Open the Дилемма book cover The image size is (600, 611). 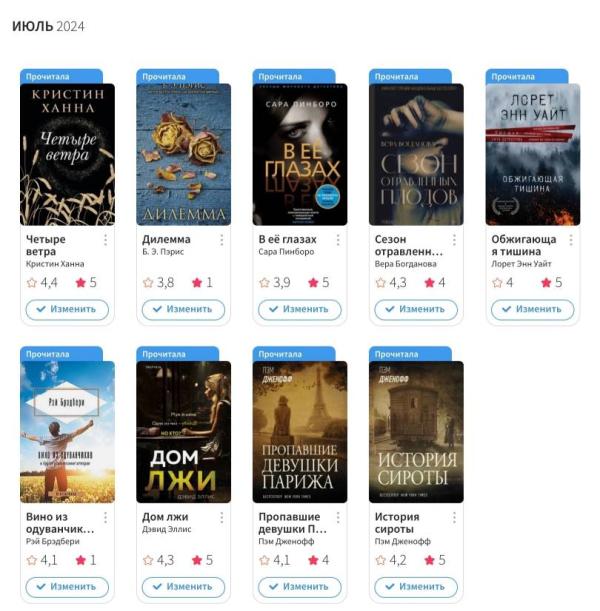click(x=184, y=154)
